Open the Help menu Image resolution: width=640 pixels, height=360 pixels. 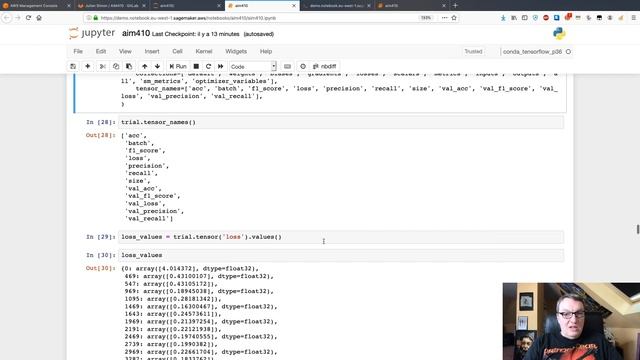point(266,51)
